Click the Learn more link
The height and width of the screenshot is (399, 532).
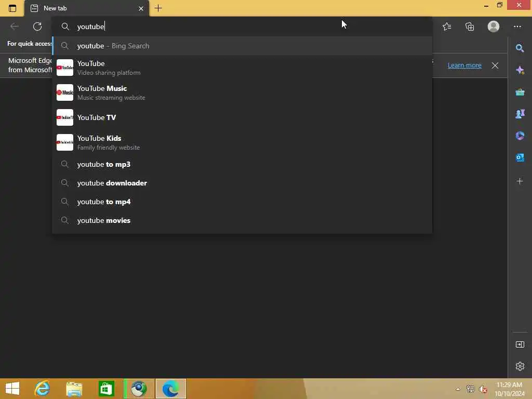[464, 65]
